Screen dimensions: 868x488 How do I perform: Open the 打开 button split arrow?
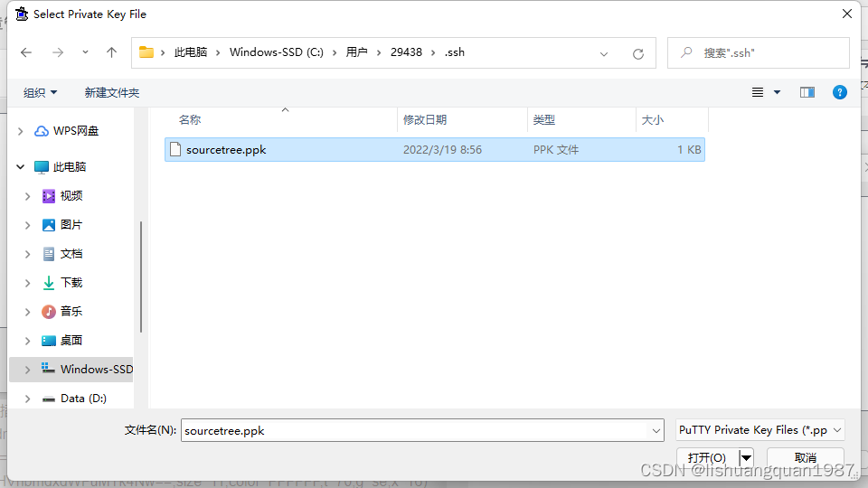click(746, 457)
